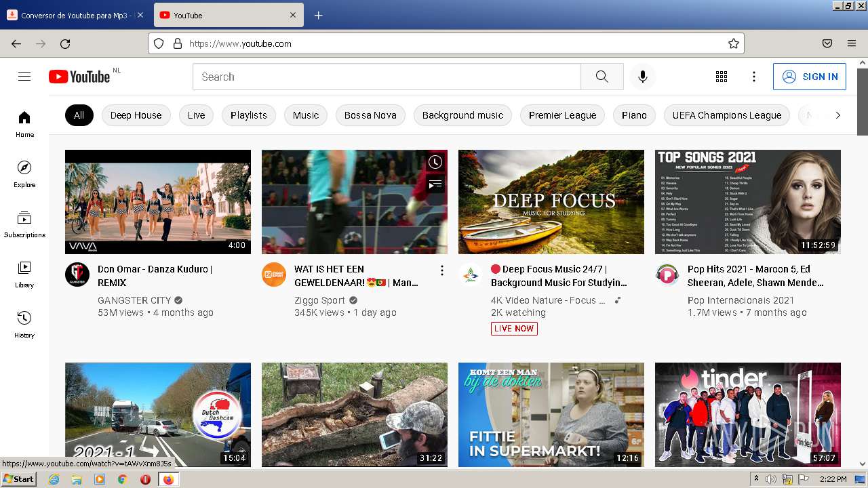Play the log and bearded man thumbnail
This screenshot has height=488, width=868.
pos(355,415)
